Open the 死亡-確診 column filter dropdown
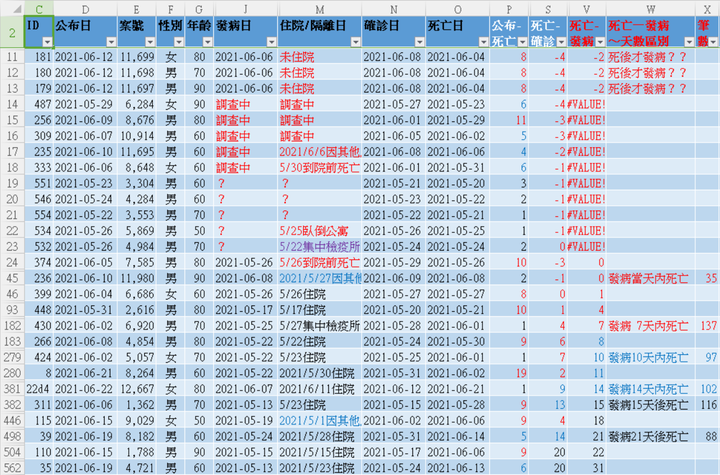Image resolution: width=720 pixels, height=475 pixels. pos(561,42)
